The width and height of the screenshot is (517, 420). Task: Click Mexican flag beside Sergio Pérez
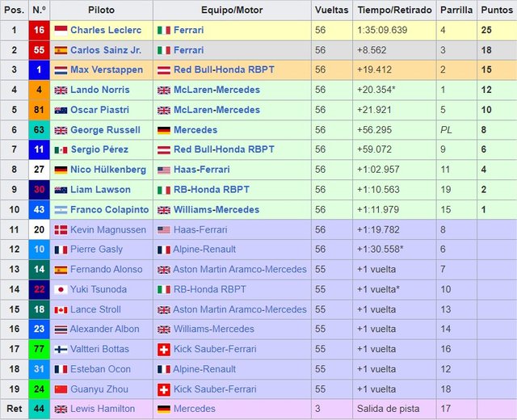point(61,150)
